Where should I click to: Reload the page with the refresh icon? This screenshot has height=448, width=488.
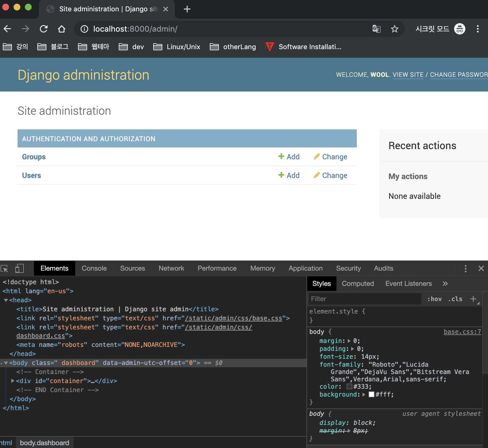(44, 29)
